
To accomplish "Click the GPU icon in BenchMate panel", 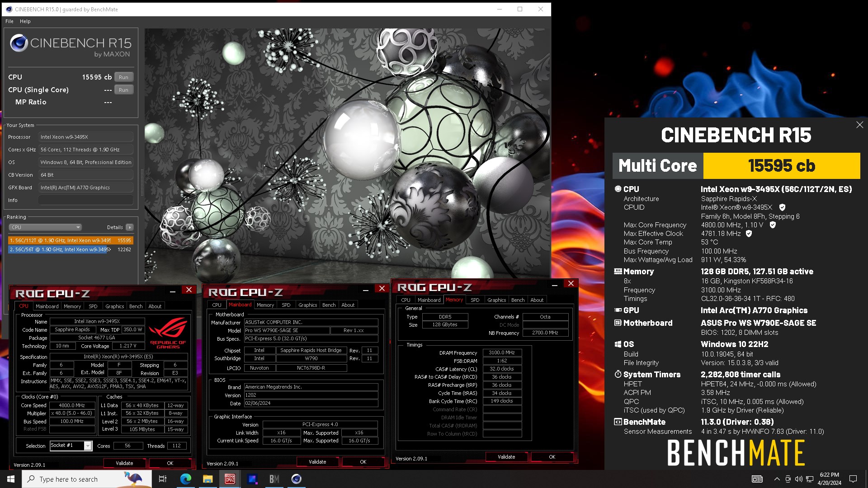I will coord(618,310).
